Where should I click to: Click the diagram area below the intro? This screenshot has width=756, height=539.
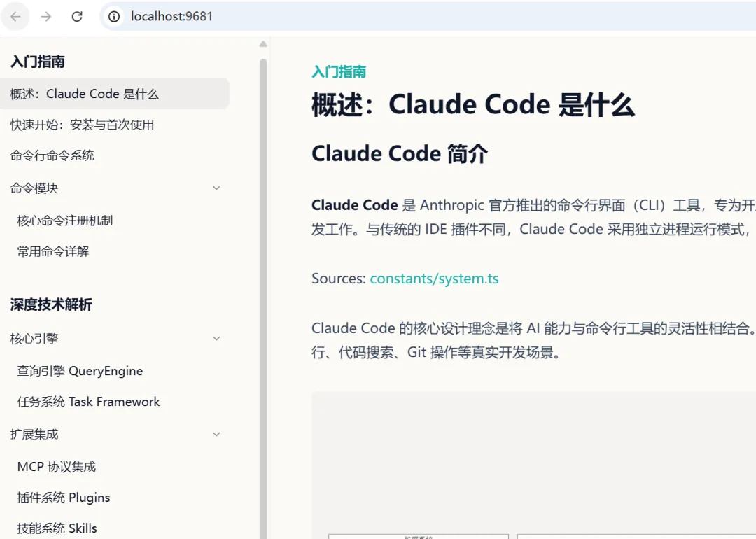point(533,465)
